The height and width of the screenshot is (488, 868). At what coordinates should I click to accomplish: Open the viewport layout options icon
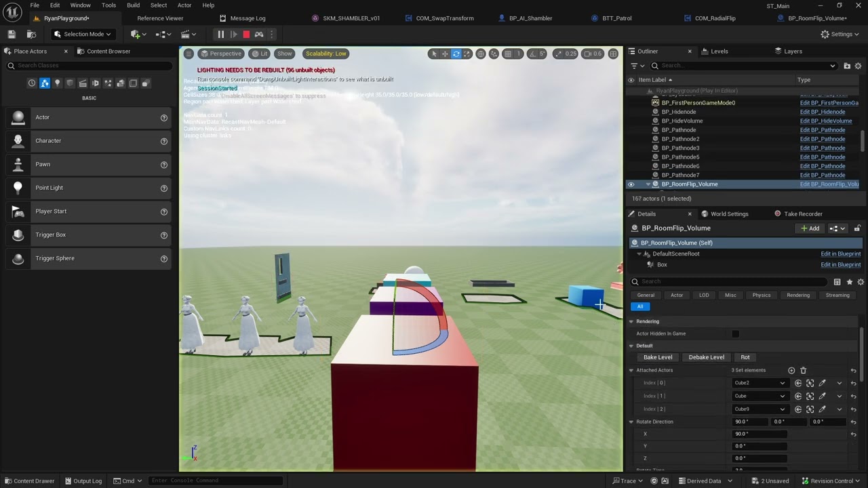[613, 54]
